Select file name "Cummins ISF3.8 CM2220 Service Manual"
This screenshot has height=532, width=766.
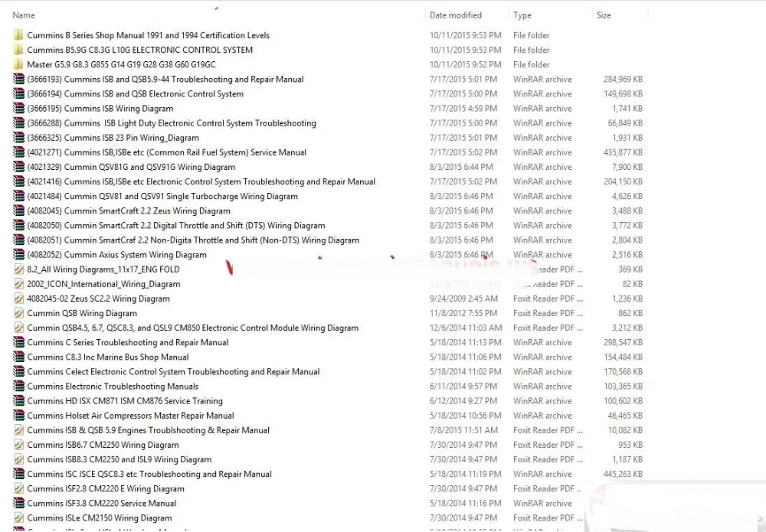(x=102, y=503)
